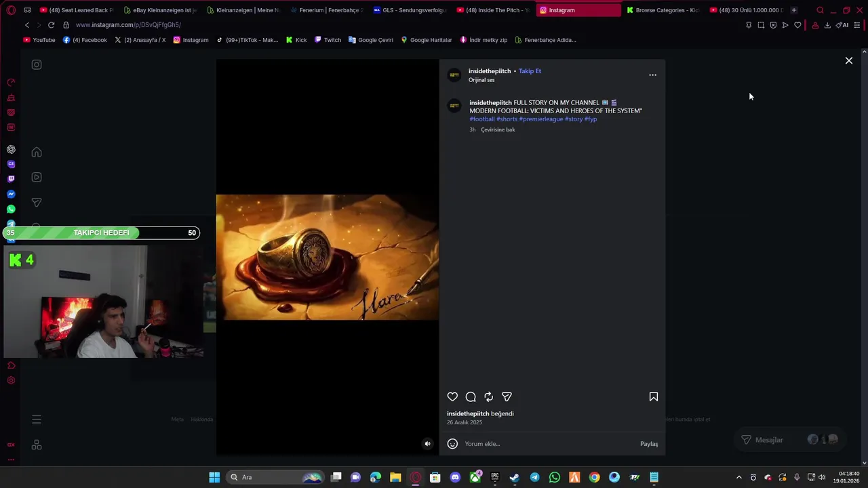868x488 pixels.
Task: Reload the current page
Action: [x=51, y=25]
